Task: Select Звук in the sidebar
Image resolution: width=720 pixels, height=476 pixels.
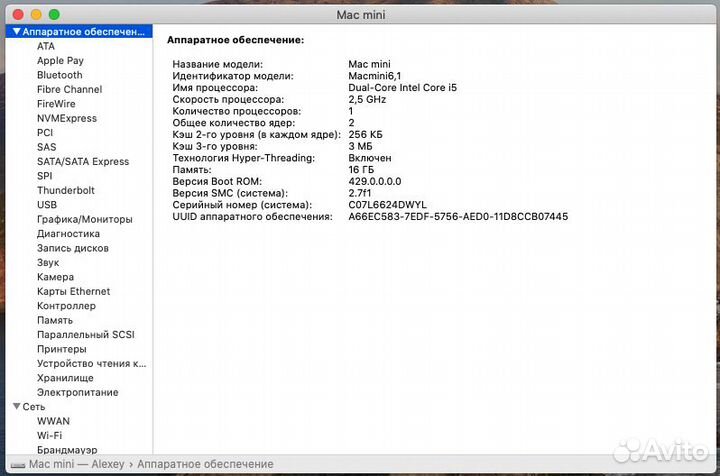Action: coord(48,263)
